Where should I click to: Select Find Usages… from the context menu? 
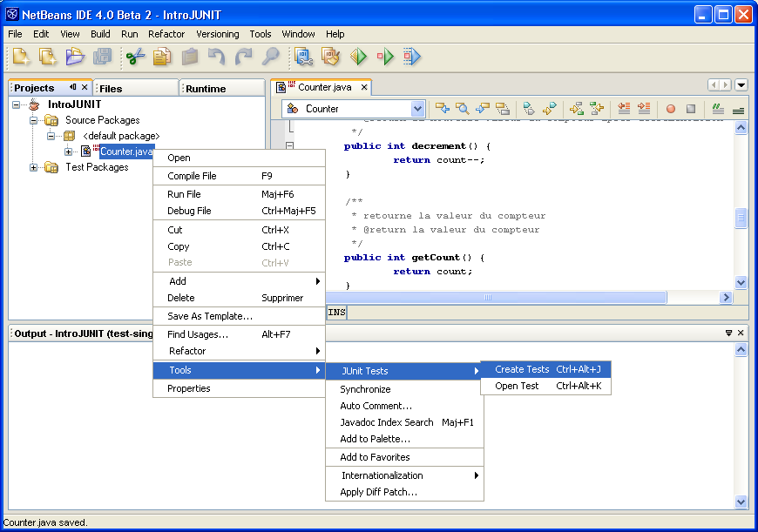click(x=239, y=334)
